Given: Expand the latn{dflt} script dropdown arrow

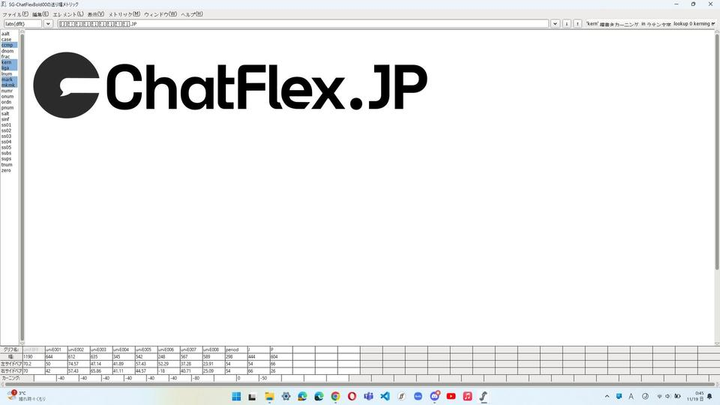Looking at the screenshot, I should coord(48,23).
